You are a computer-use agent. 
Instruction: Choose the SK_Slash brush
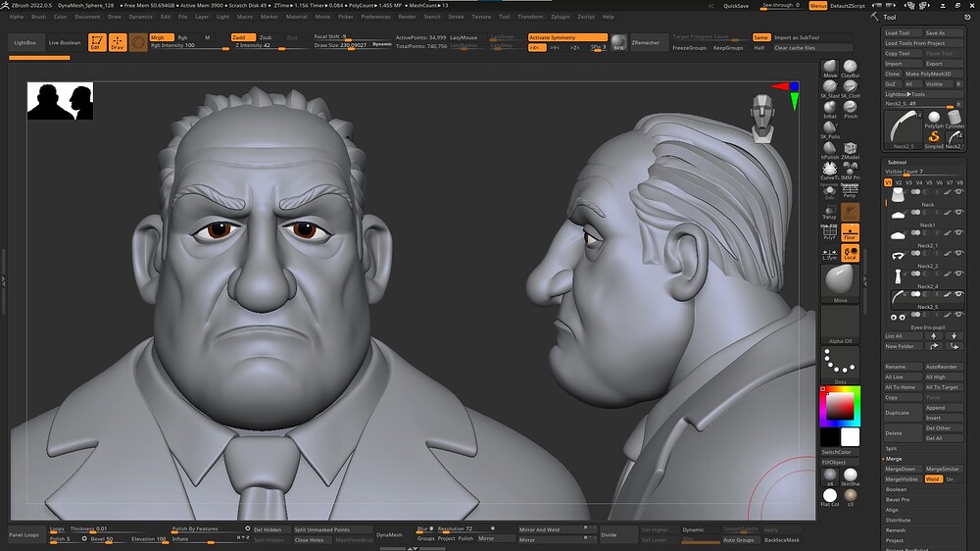pyautogui.click(x=829, y=88)
